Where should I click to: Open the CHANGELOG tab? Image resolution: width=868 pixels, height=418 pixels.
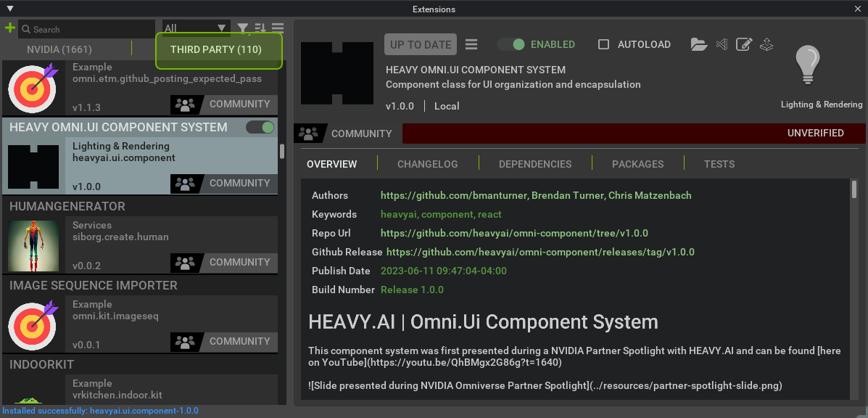tap(427, 164)
